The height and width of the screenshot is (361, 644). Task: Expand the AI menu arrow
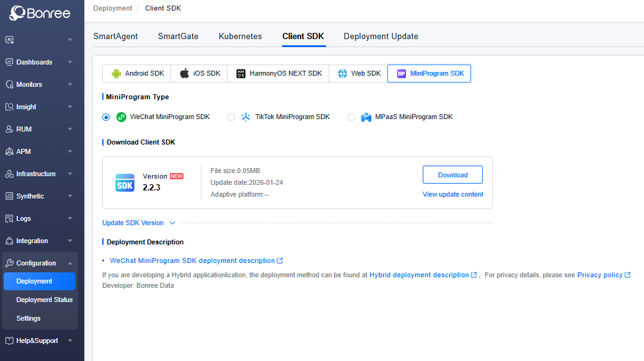[70, 40]
